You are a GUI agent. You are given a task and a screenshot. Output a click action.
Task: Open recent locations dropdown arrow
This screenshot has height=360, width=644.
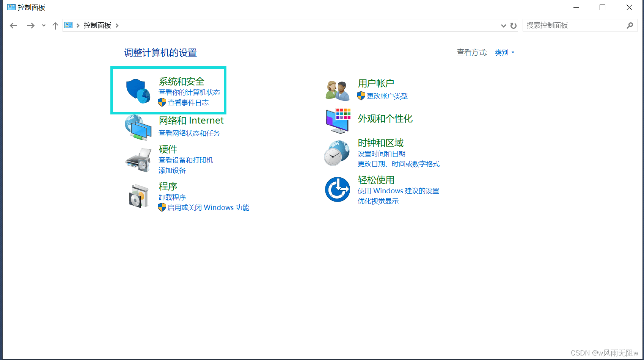click(44, 25)
